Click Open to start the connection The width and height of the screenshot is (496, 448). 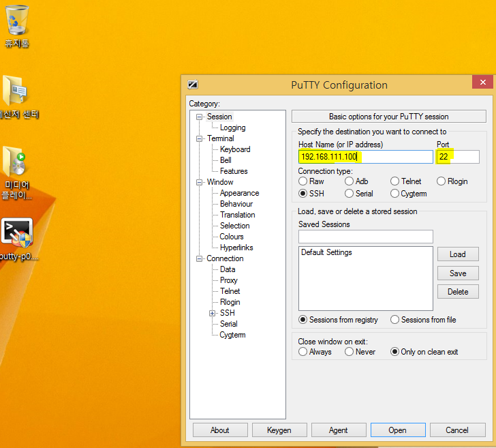tap(398, 430)
